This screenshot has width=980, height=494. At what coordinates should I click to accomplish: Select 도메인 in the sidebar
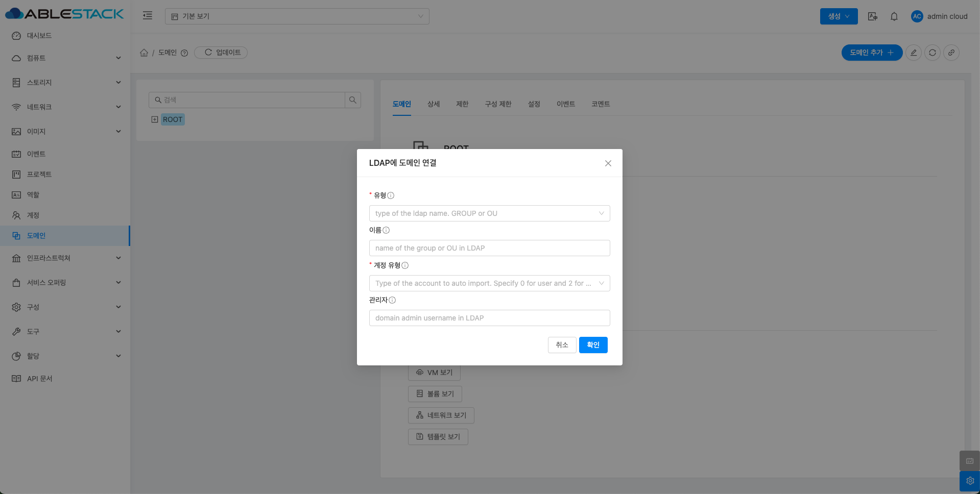click(x=65, y=236)
